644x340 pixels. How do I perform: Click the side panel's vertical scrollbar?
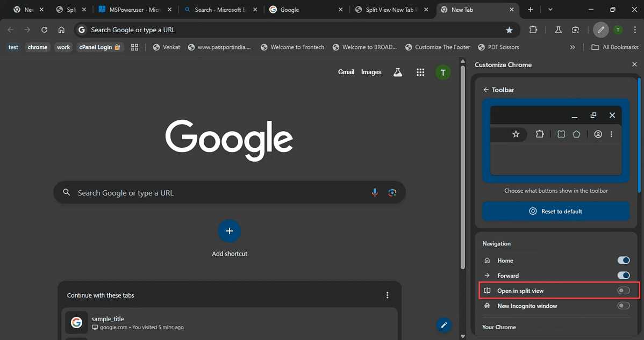639,135
